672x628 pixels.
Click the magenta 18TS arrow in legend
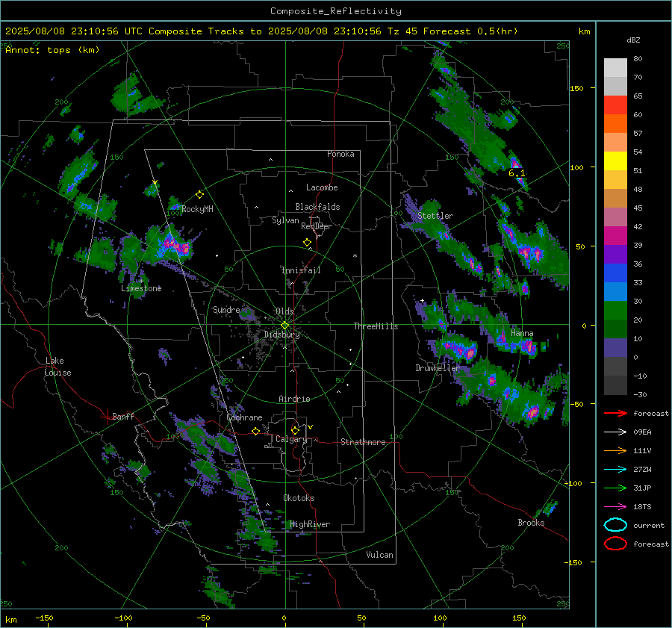[615, 507]
